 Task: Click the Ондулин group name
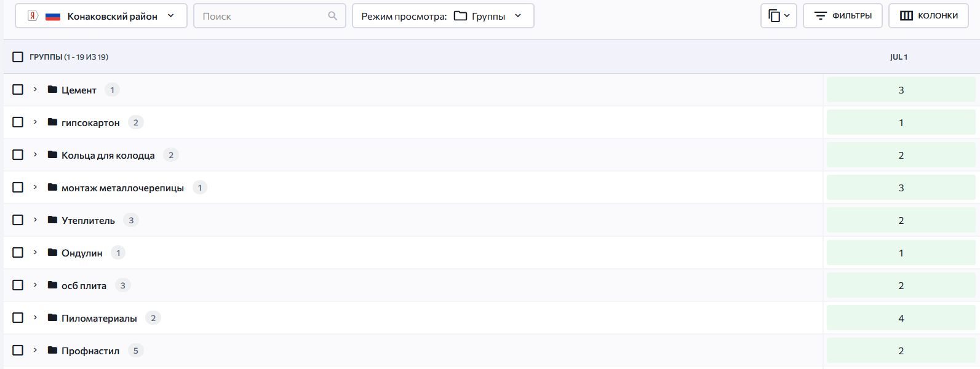[x=82, y=253]
